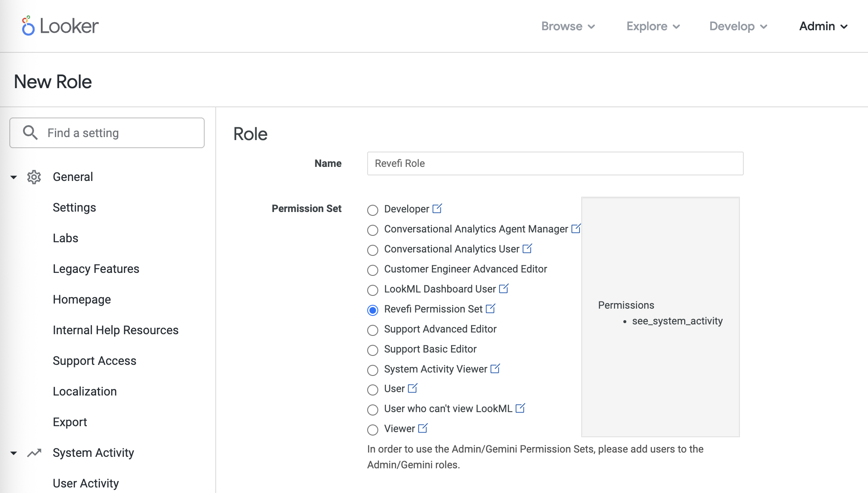
Task: Click the General gear icon in sidebar
Action: (34, 177)
